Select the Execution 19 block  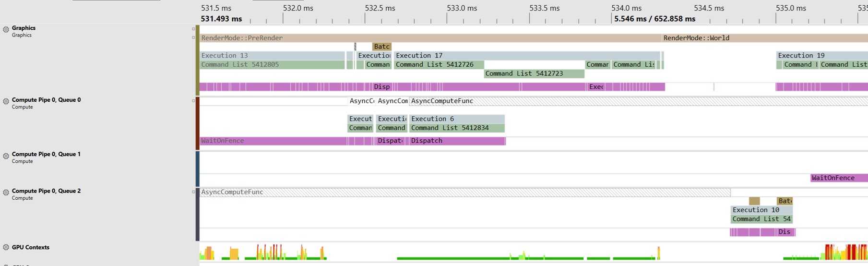pos(822,56)
